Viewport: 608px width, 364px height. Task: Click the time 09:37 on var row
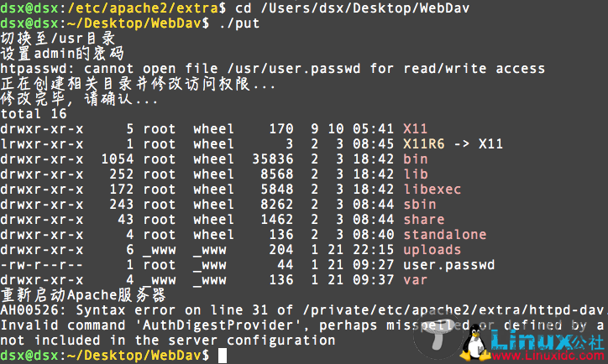tap(373, 279)
